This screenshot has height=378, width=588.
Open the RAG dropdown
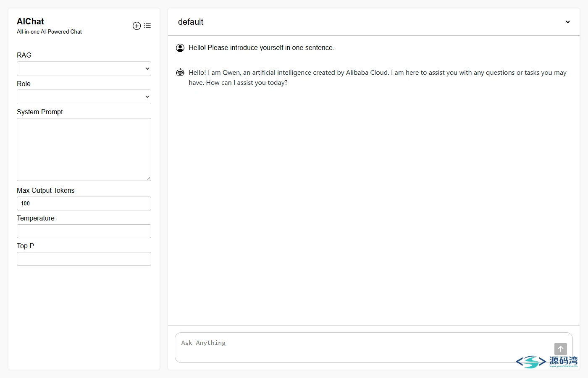click(x=84, y=69)
